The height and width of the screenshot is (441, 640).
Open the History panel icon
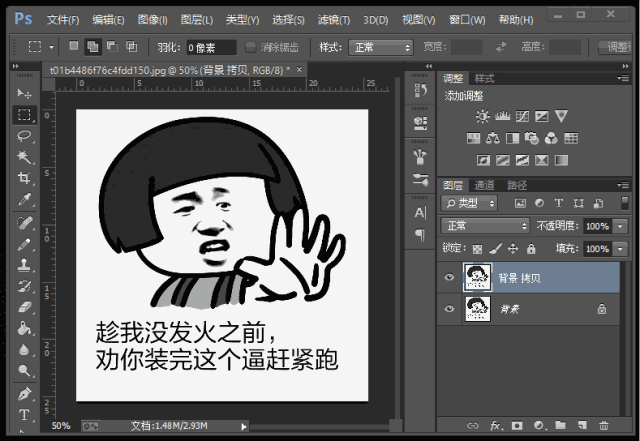(x=420, y=90)
